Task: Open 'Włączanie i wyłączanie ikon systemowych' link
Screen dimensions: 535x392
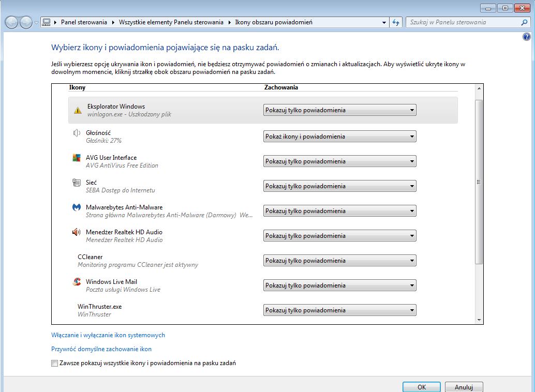Action: tap(108, 335)
